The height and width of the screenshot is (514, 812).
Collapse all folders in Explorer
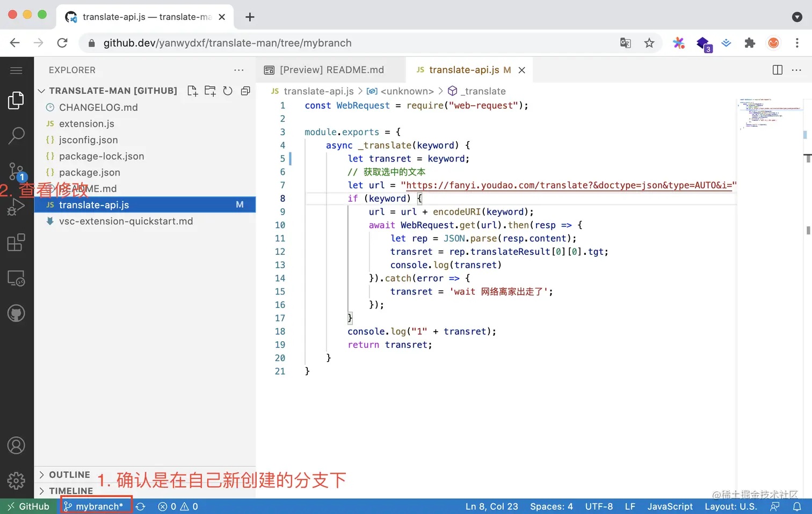(245, 91)
